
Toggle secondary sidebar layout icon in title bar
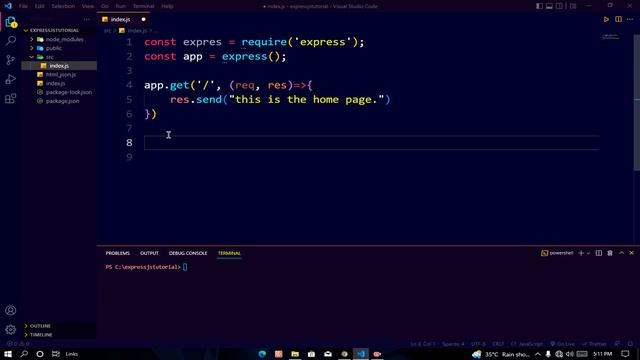tap(559, 6)
